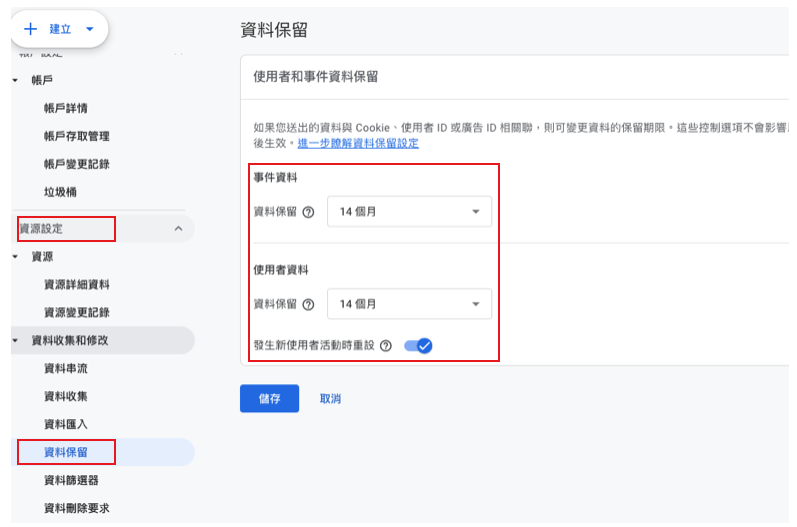Click help icon next to 發生新使用者活動時重設
797x527 pixels.
click(386, 346)
